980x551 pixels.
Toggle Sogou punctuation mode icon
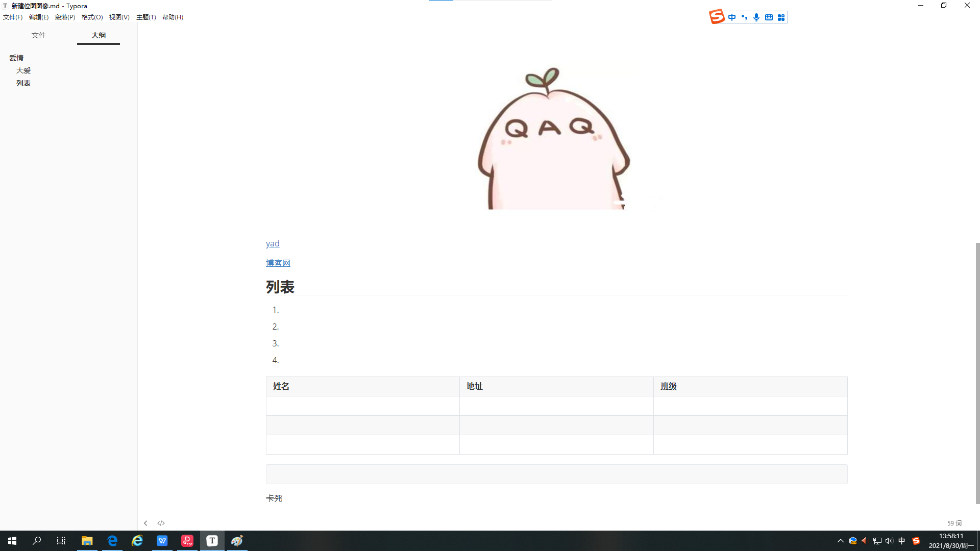[x=744, y=17]
